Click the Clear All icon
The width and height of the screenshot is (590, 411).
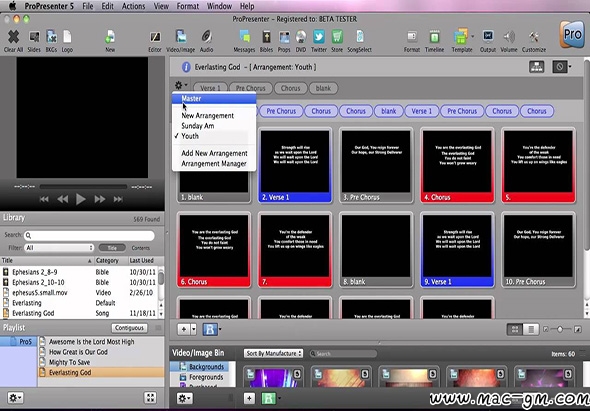pyautogui.click(x=13, y=41)
